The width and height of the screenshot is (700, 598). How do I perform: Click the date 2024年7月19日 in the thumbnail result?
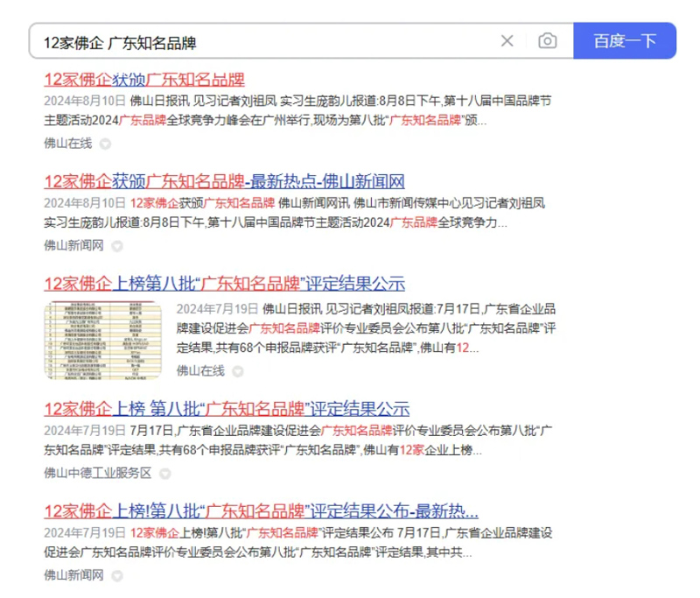[217, 309]
